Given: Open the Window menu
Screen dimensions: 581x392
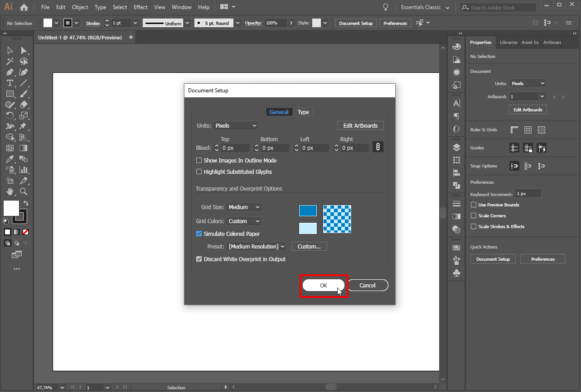Looking at the screenshot, I should pos(181,7).
